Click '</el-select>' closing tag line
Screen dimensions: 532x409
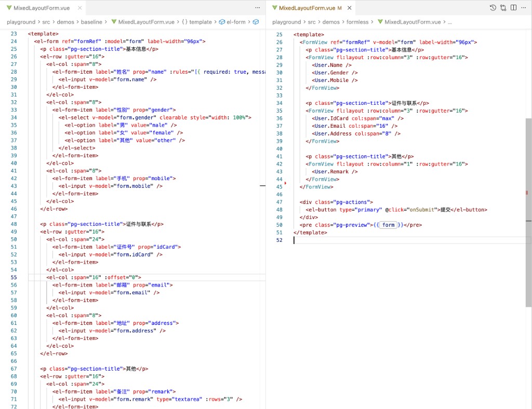(77, 148)
